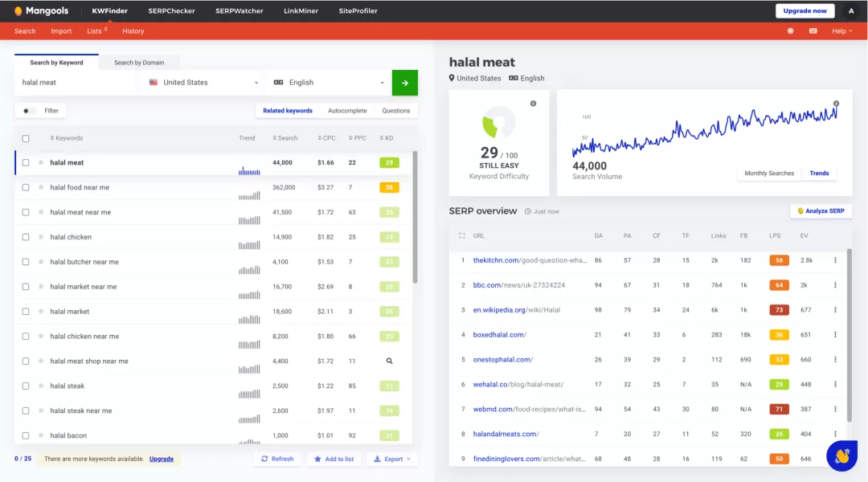Open the LinkMiner tool
868x482 pixels.
click(301, 11)
